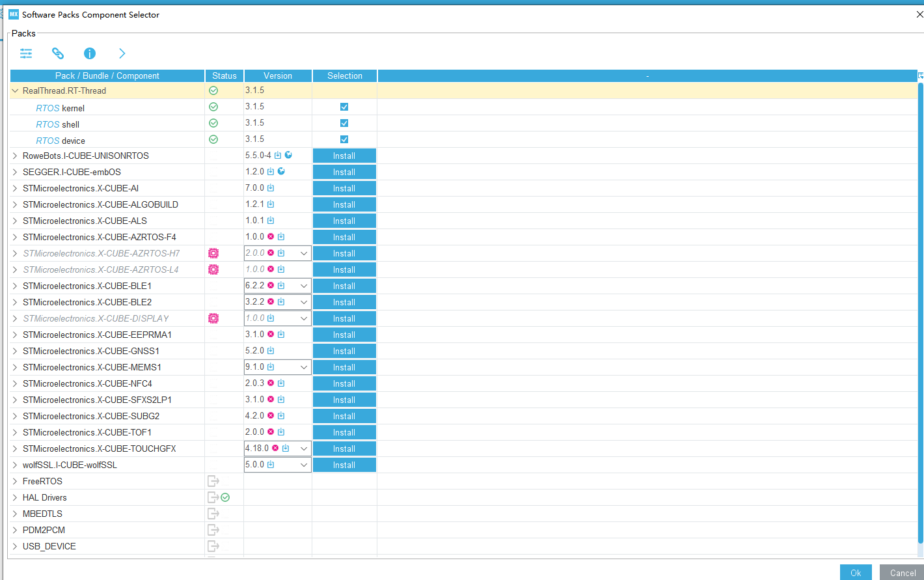Confirm with the Ok button
924x580 pixels.
[x=856, y=572]
